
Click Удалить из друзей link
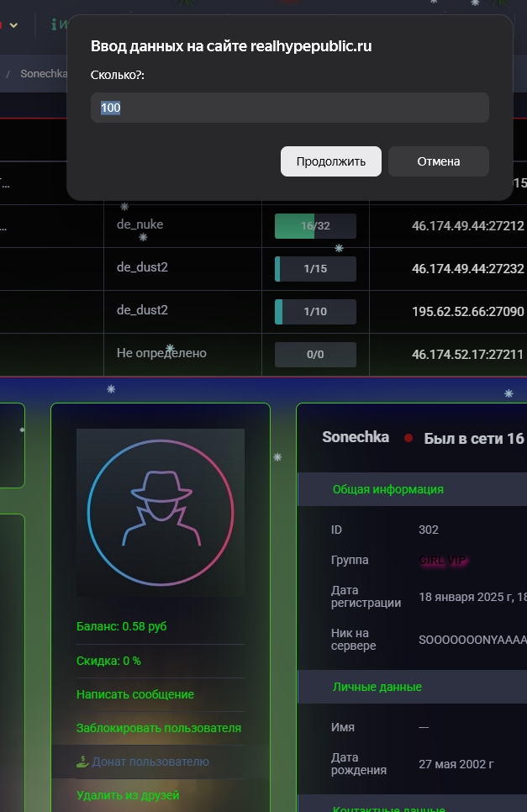pos(127,795)
